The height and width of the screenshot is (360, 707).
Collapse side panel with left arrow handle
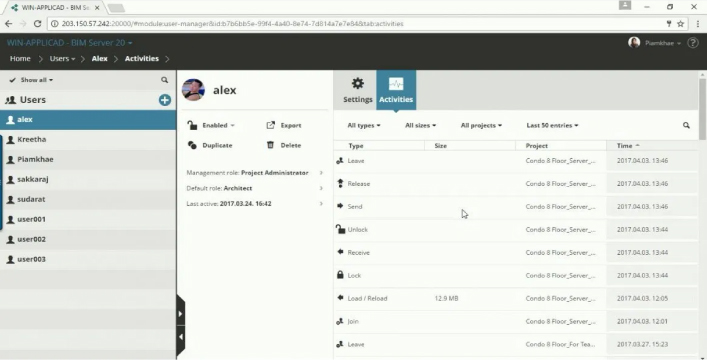coord(180,337)
